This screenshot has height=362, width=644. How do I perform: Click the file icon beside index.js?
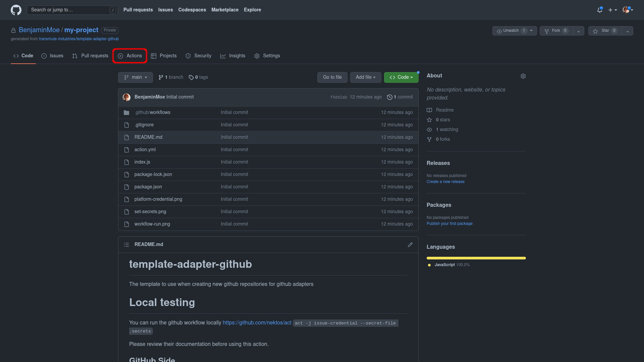(126, 162)
